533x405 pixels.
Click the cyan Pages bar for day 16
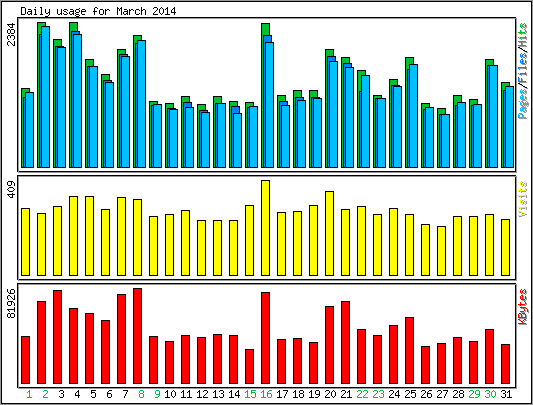click(x=270, y=105)
